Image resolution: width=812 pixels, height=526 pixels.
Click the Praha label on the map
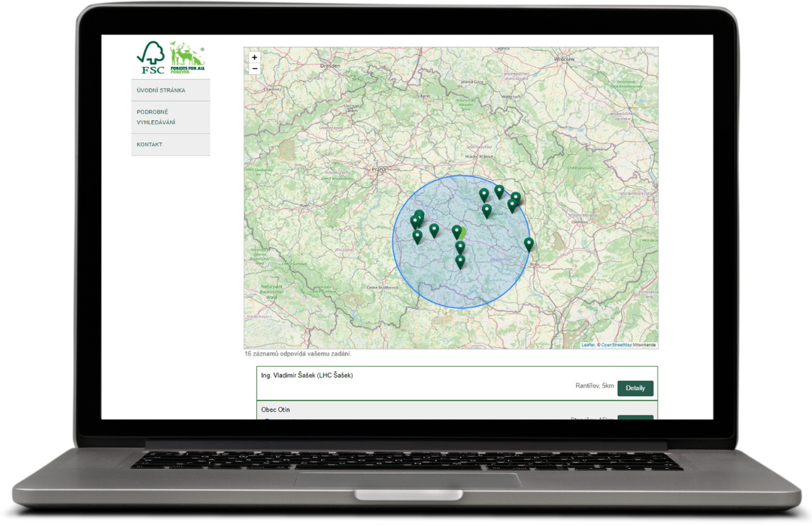[x=378, y=169]
